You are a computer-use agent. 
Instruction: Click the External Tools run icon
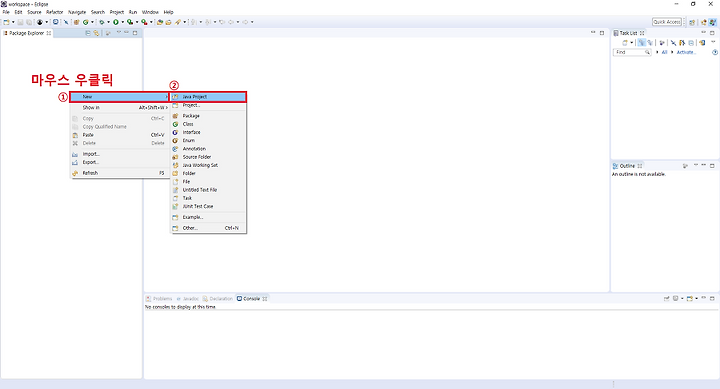click(144, 22)
